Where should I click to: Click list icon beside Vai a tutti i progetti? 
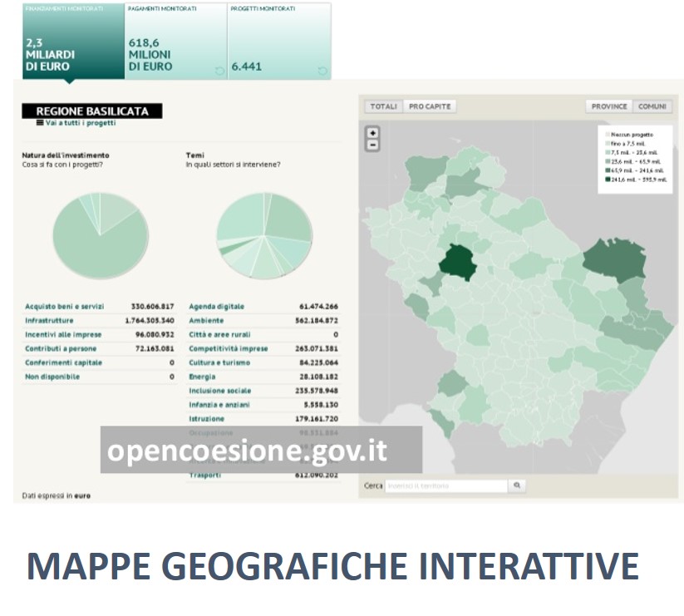pyautogui.click(x=40, y=123)
